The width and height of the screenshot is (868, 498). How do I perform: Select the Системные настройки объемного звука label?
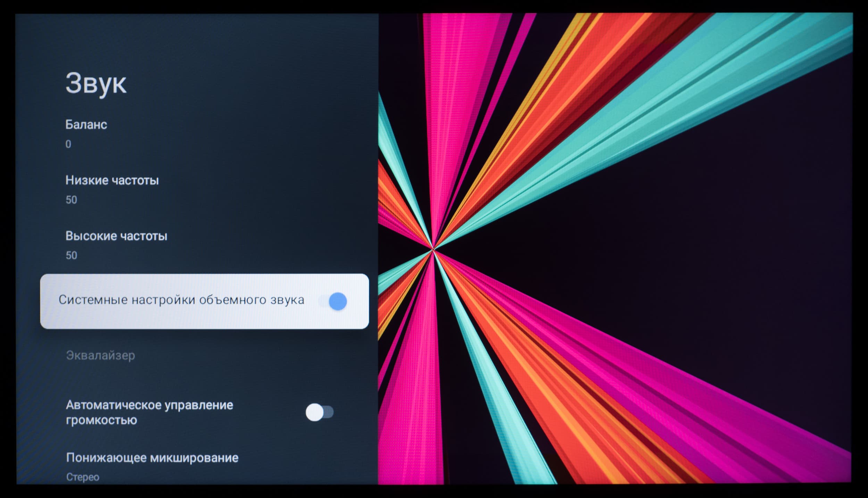click(181, 300)
